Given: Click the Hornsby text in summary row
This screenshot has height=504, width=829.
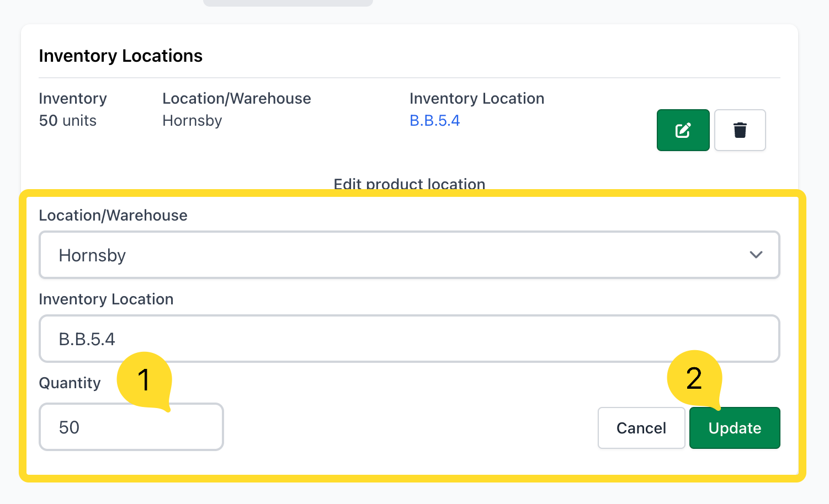Looking at the screenshot, I should pos(192,121).
